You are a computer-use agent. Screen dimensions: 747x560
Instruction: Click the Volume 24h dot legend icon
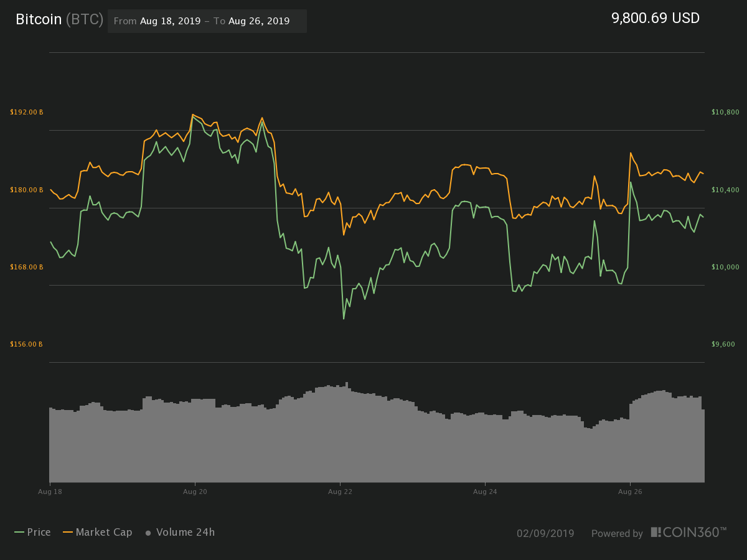pyautogui.click(x=148, y=533)
